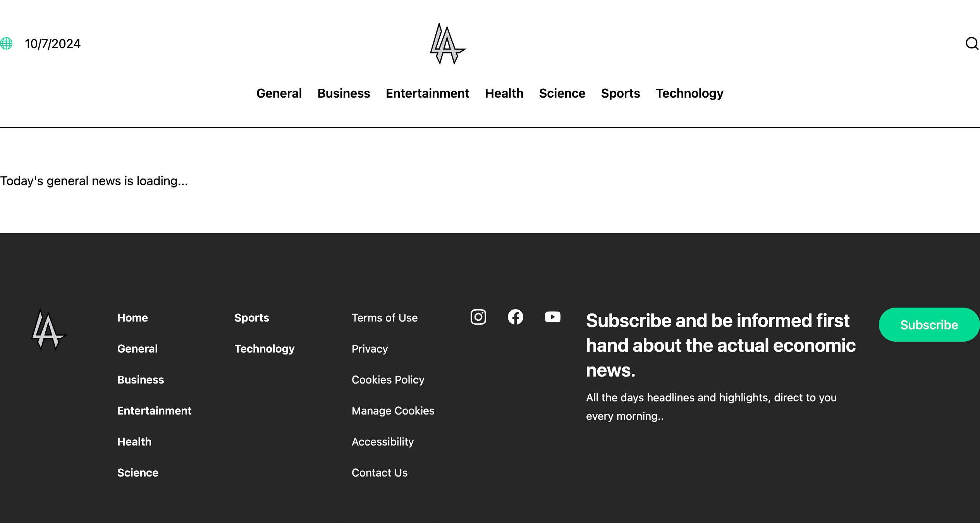The image size is (980, 523).
Task: Open the YouTube social link
Action: pos(552,317)
